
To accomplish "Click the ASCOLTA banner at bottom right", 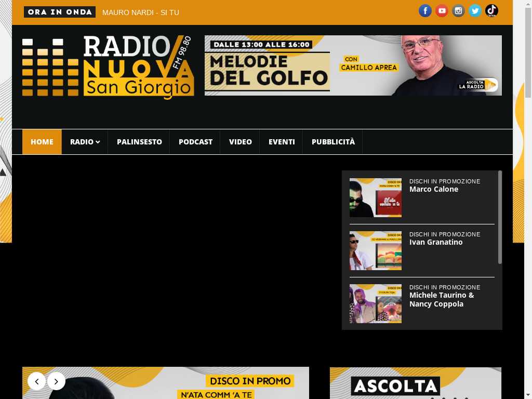I will point(416,383).
